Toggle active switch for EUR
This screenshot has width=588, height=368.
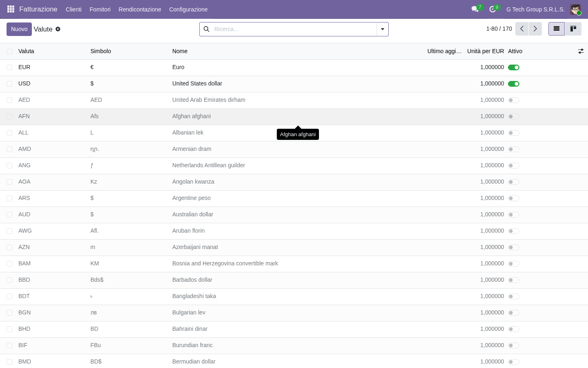coord(514,67)
